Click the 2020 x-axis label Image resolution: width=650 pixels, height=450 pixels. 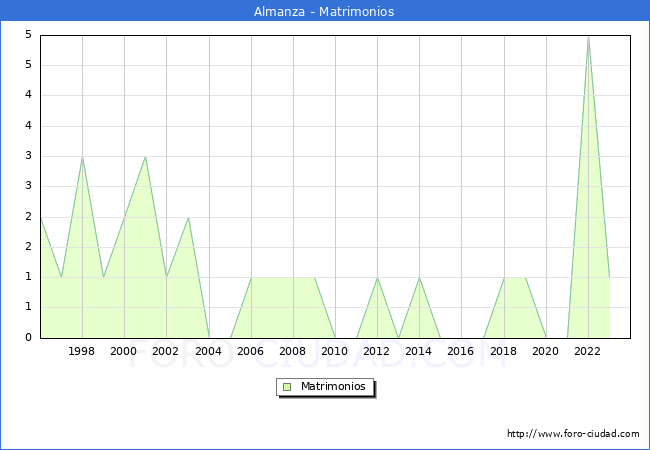point(546,351)
